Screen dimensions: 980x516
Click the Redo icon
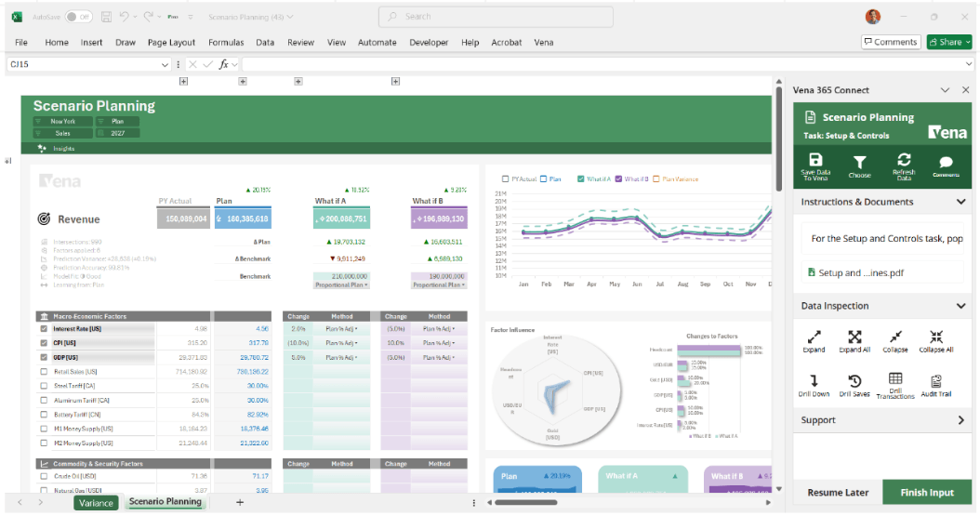point(148,17)
